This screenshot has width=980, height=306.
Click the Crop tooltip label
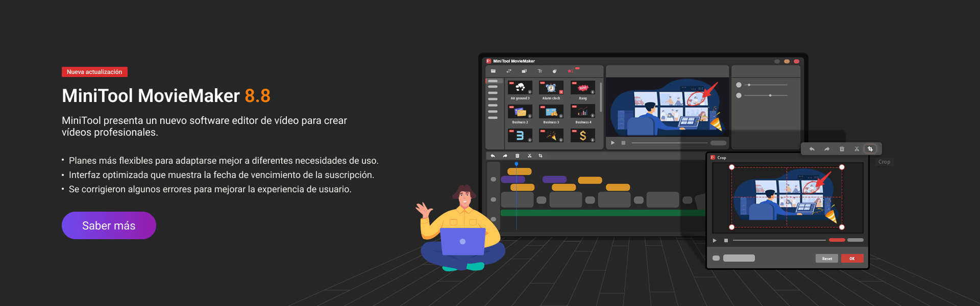(x=884, y=162)
